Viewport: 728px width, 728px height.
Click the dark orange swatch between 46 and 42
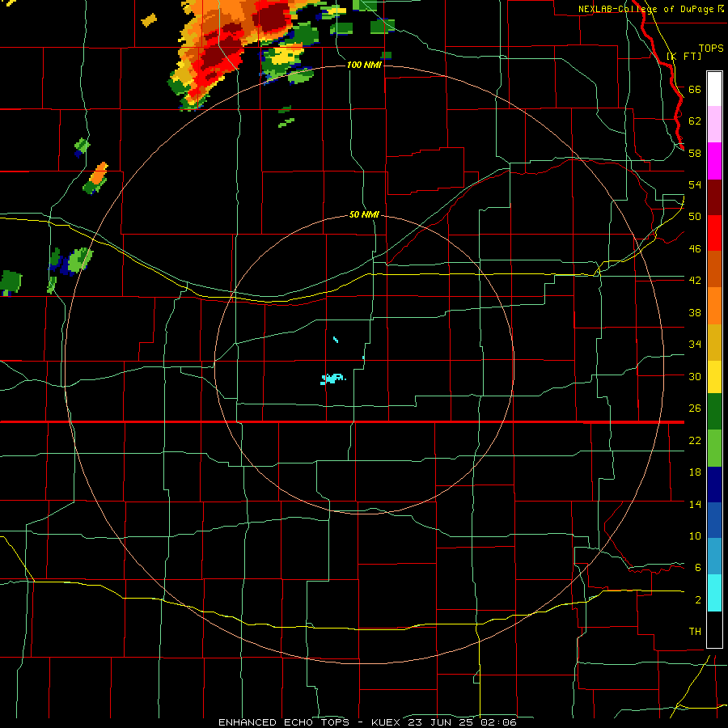tap(714, 269)
